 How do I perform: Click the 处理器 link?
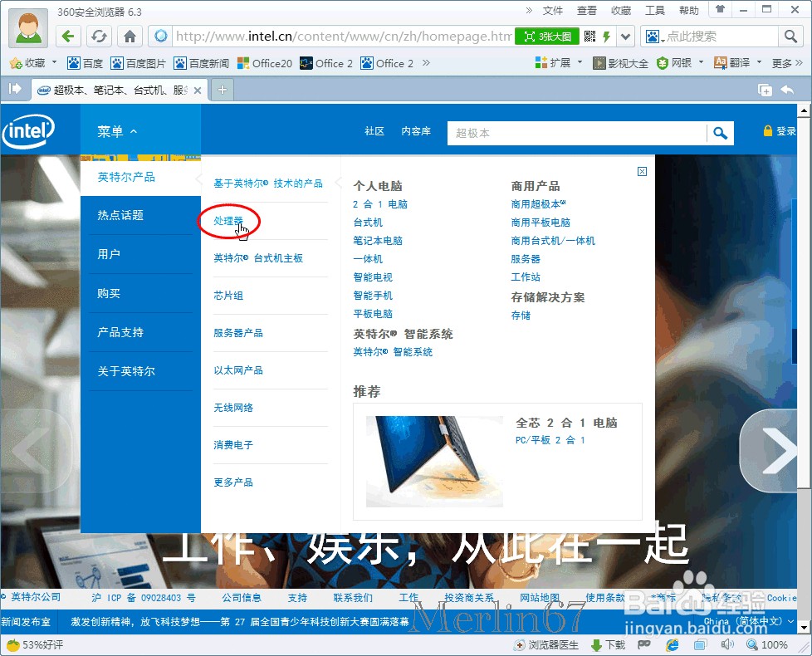tap(228, 221)
